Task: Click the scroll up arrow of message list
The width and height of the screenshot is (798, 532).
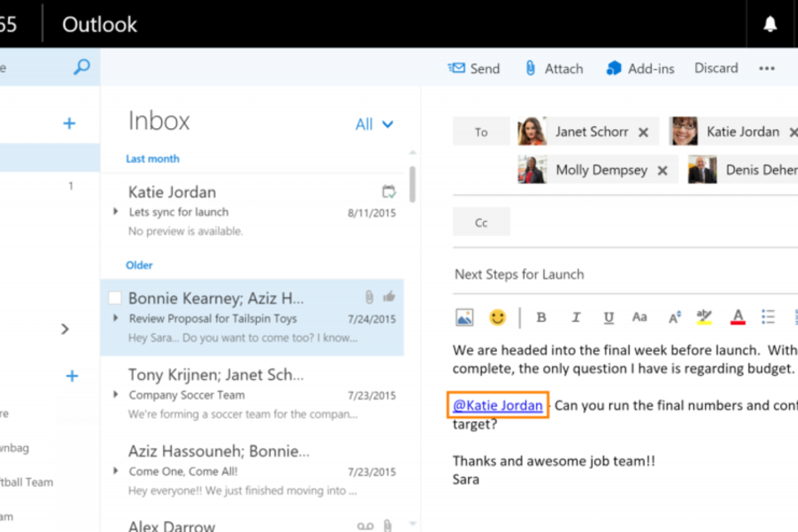Action: [x=412, y=153]
